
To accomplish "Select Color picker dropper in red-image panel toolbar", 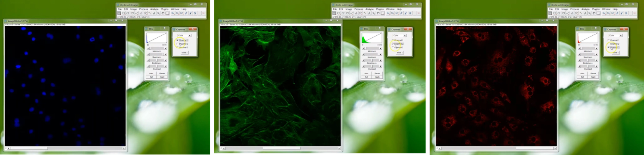I will point(599,13).
